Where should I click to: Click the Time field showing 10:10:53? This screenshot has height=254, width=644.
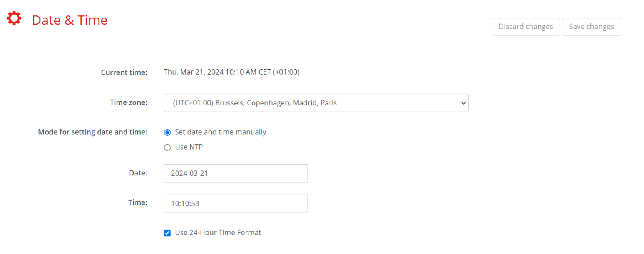tap(236, 203)
